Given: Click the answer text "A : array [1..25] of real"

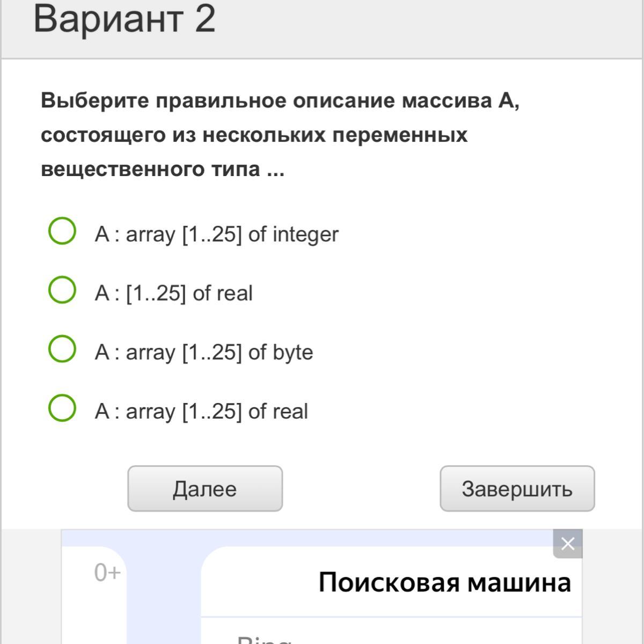Looking at the screenshot, I should [x=201, y=412].
